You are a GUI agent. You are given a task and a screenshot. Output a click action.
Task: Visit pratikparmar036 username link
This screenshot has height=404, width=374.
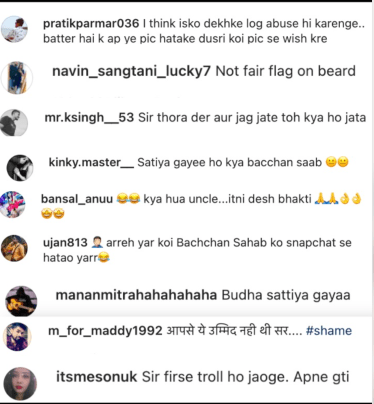[x=91, y=24]
